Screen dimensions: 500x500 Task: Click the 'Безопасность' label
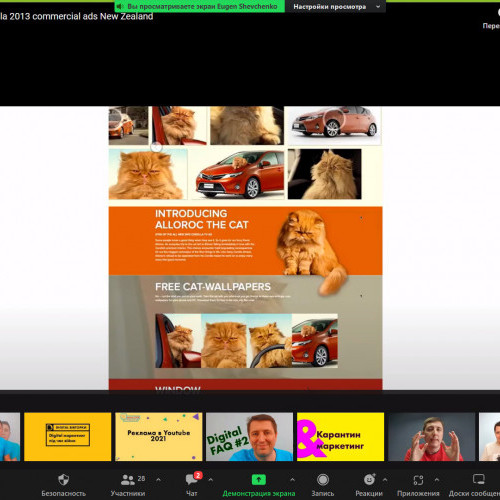click(63, 493)
